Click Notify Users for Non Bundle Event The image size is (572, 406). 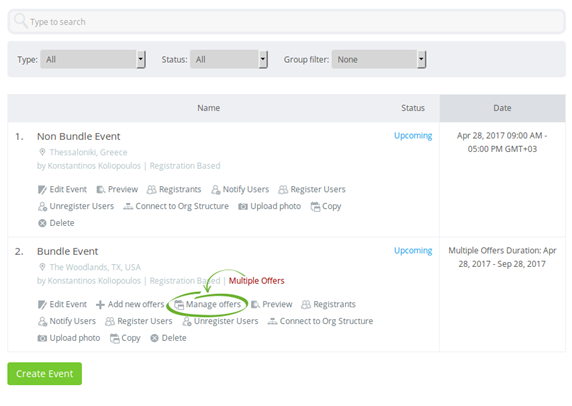(x=240, y=189)
